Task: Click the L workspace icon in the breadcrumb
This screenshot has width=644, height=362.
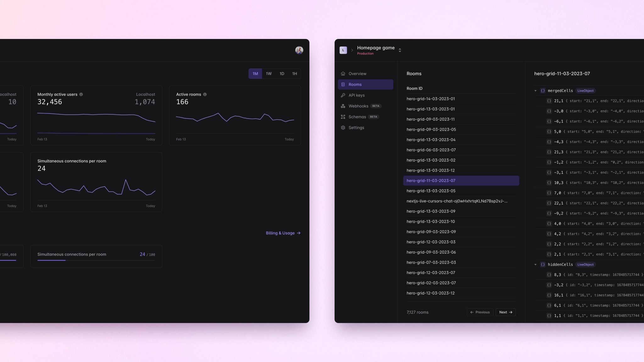Action: [343, 50]
